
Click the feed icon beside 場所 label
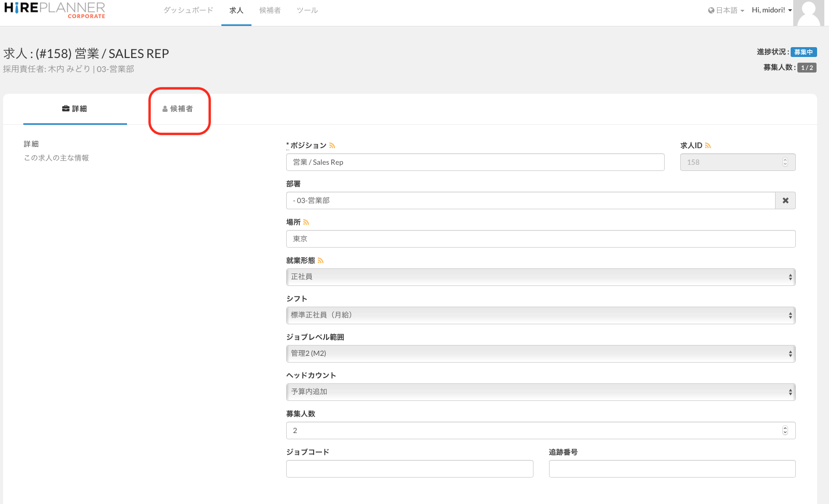[x=306, y=223]
